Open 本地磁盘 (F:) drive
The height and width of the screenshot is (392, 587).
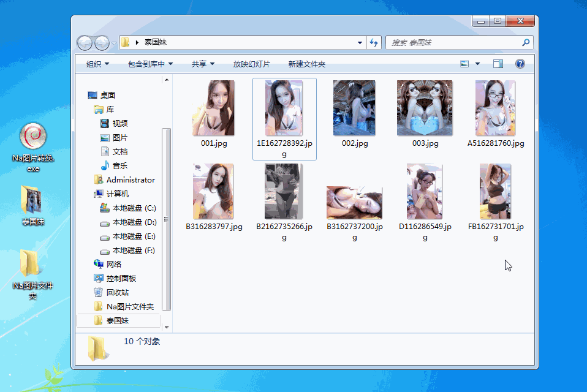(x=127, y=251)
